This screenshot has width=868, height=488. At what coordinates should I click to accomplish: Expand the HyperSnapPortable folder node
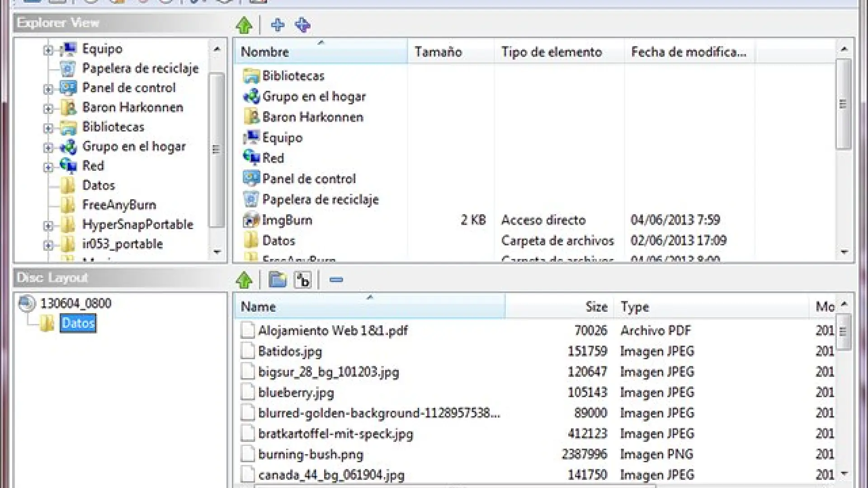(x=48, y=225)
